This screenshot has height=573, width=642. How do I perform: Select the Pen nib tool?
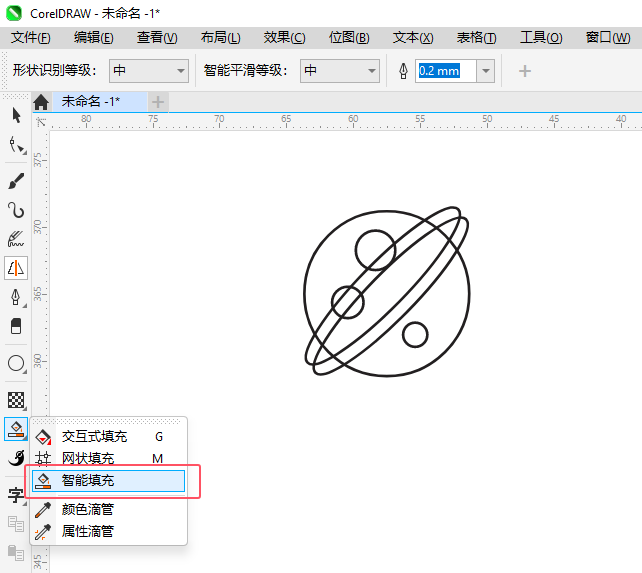pos(16,297)
